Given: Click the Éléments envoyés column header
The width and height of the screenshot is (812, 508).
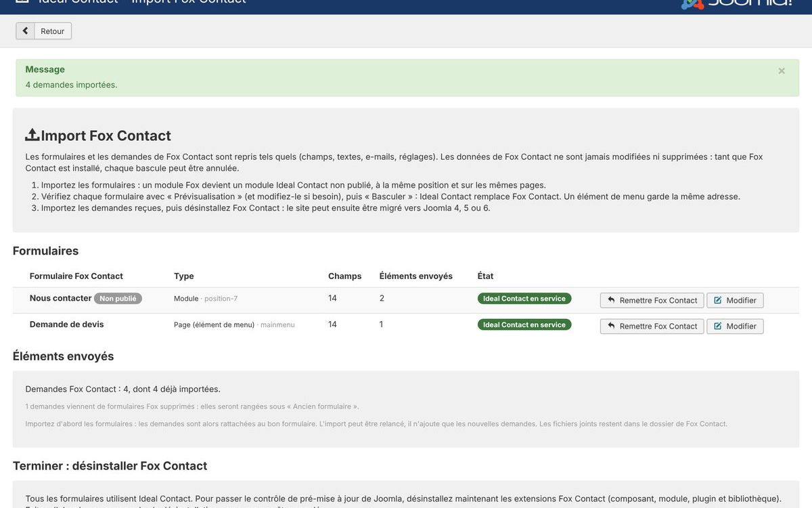Looking at the screenshot, I should pos(416,276).
